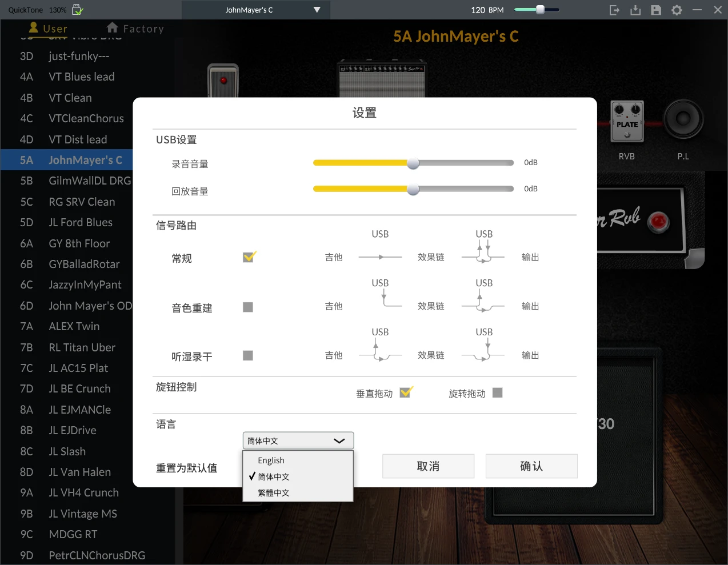Select preset 6D John Mayer's OD
Image resolution: width=728 pixels, height=565 pixels.
tap(67, 306)
